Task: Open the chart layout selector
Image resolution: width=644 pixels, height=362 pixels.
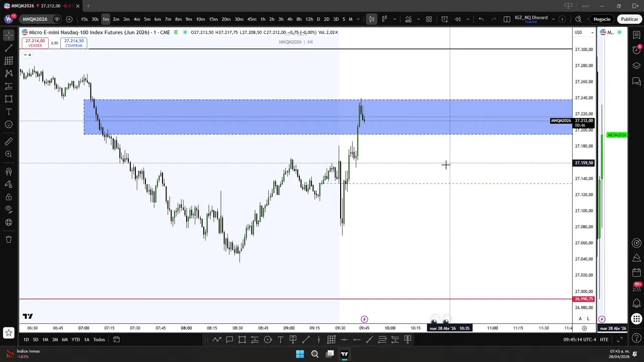Action: pyautogui.click(x=507, y=19)
